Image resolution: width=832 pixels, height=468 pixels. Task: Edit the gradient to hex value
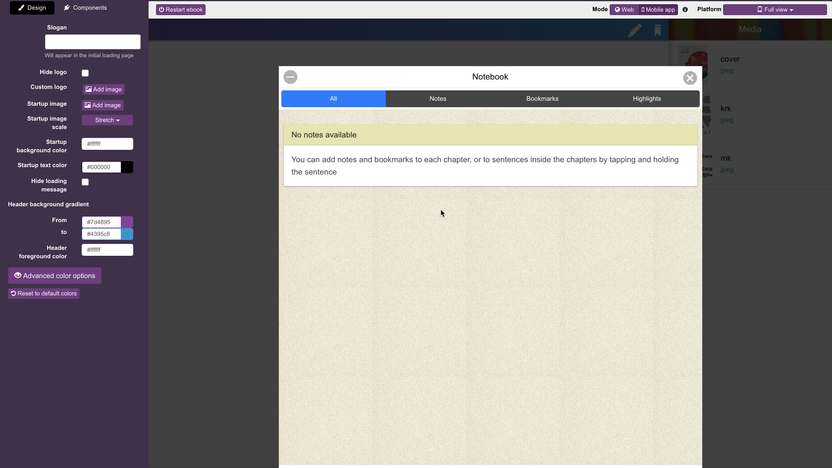(x=101, y=234)
